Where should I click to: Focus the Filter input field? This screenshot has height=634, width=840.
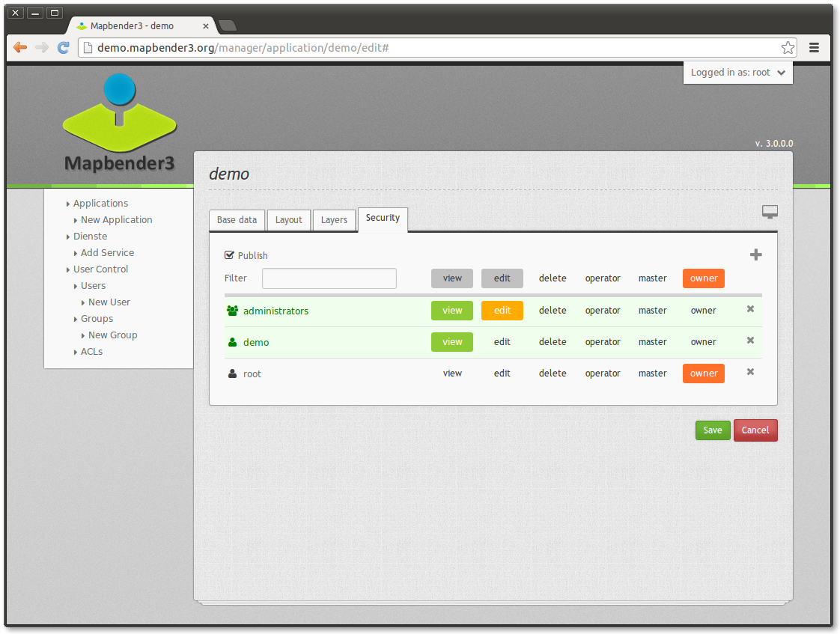click(x=329, y=278)
